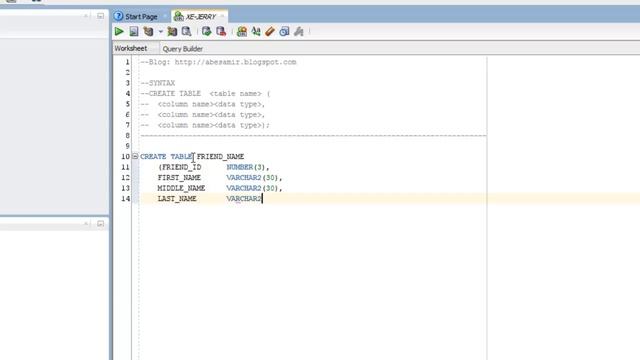The image size is (640, 360).
Task: Select the XE-JERRY worksheet tab
Action: (201, 17)
